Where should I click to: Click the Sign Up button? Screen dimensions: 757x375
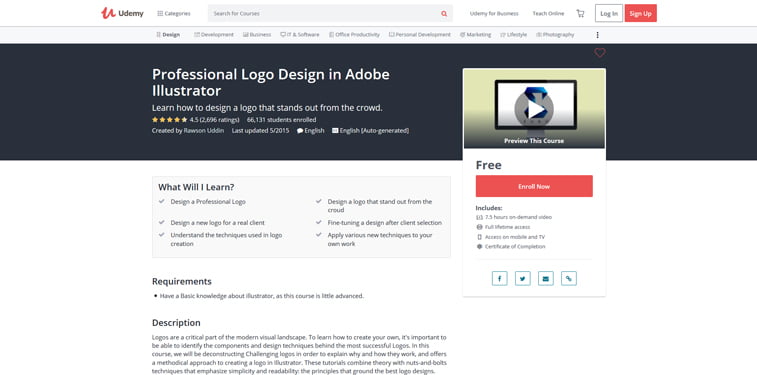pos(641,14)
